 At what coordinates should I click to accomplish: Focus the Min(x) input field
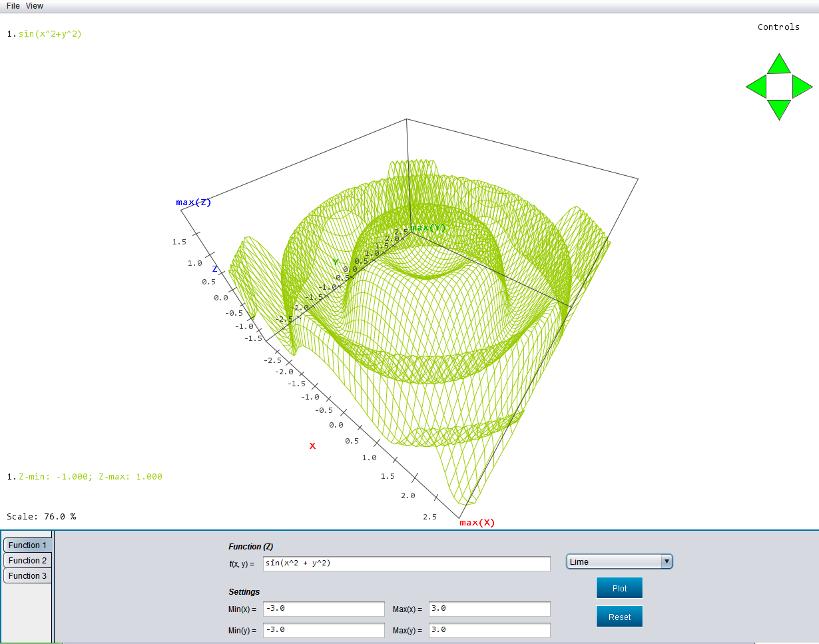pyautogui.click(x=324, y=609)
